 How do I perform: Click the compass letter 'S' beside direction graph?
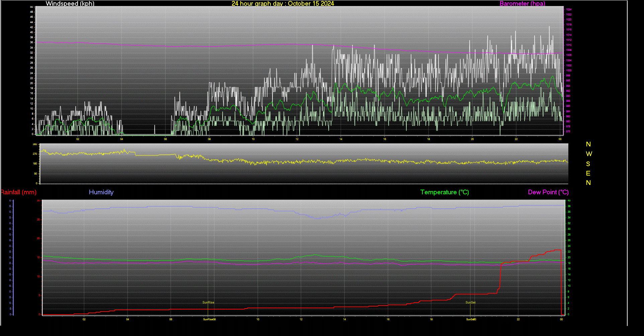pos(588,164)
